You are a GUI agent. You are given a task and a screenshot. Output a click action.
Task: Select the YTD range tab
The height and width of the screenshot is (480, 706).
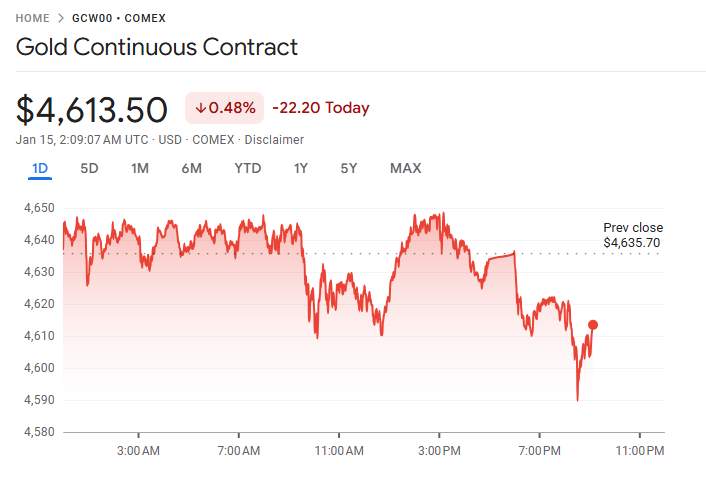[x=247, y=168]
